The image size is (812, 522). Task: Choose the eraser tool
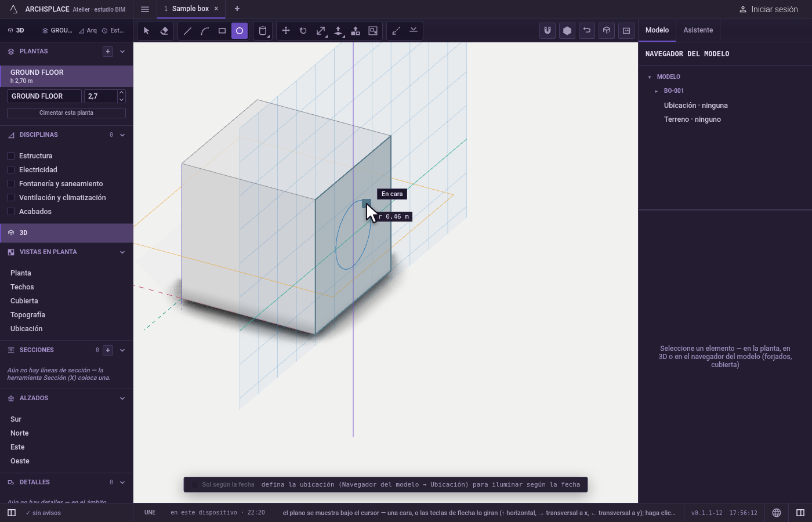coord(164,31)
